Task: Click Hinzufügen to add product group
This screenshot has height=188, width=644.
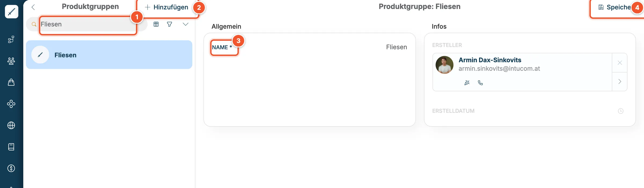Action: click(x=167, y=7)
